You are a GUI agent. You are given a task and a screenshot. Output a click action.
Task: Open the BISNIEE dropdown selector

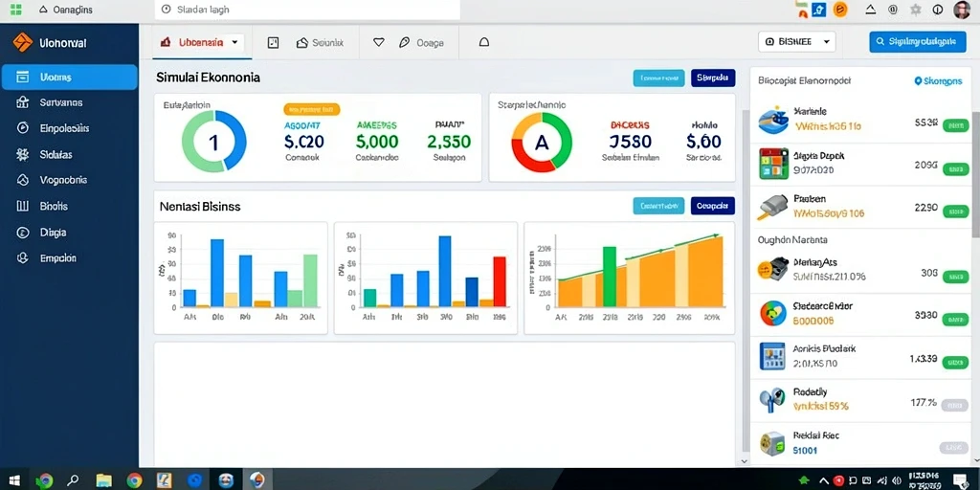pyautogui.click(x=797, y=42)
